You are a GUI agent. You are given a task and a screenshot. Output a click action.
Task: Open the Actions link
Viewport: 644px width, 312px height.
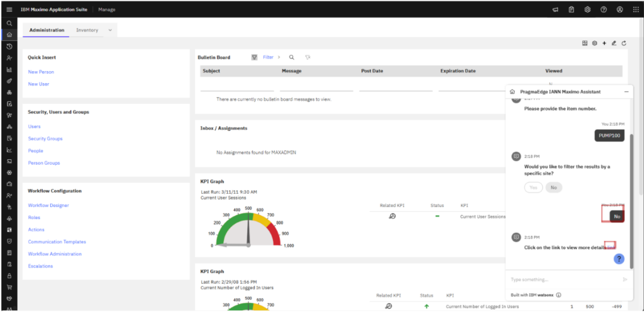(x=36, y=230)
